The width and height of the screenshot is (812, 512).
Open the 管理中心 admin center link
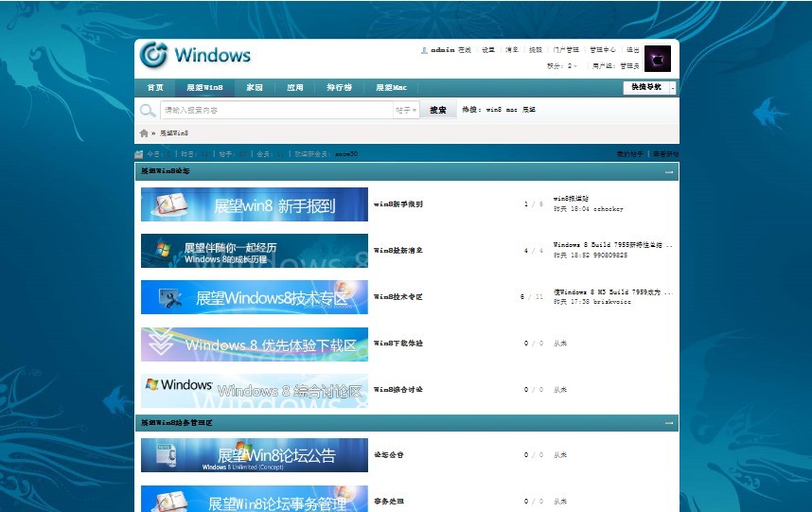point(603,50)
